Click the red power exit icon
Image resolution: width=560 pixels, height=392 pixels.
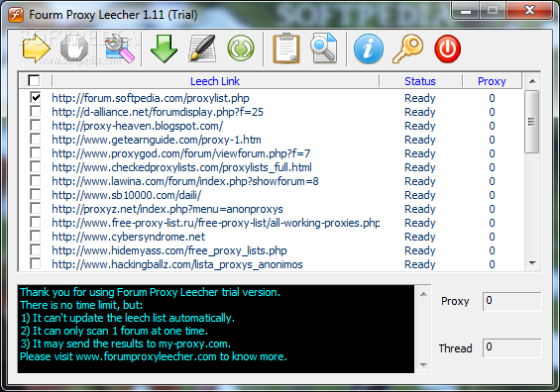447,49
